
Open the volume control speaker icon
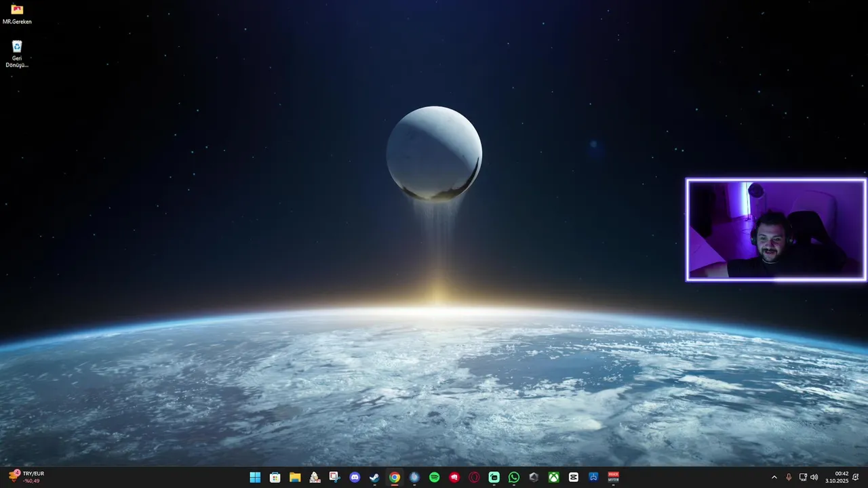(814, 477)
